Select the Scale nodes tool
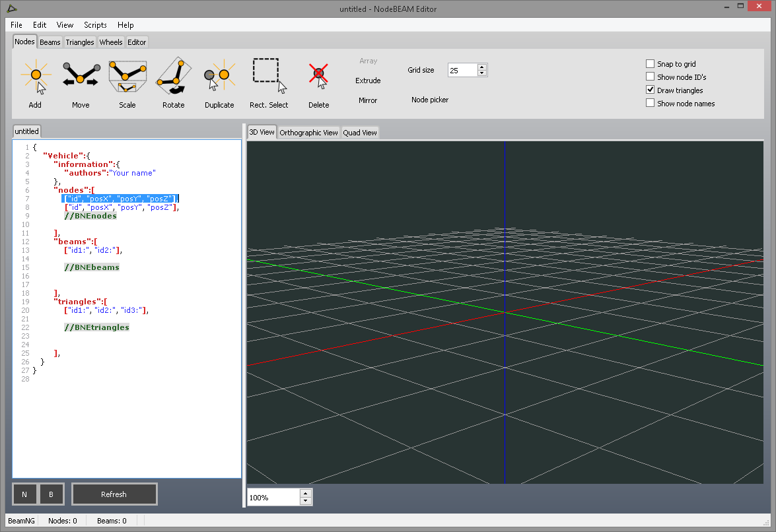776x532 pixels. pyautogui.click(x=127, y=83)
